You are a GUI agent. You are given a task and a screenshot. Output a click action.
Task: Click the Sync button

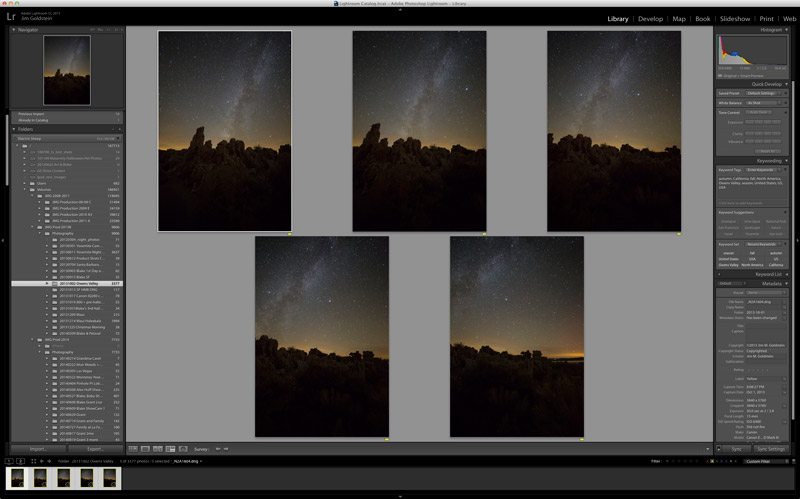click(x=736, y=449)
